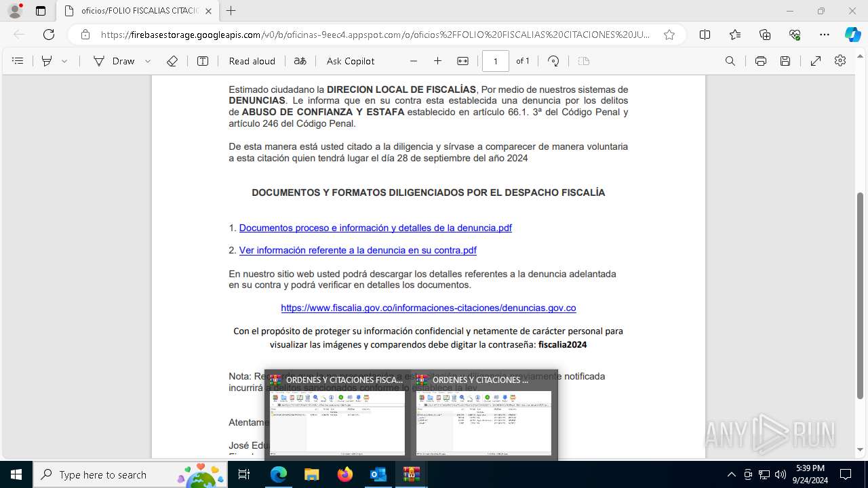Click the taskbar search box
Image resolution: width=868 pixels, height=488 pixels.
click(x=131, y=474)
